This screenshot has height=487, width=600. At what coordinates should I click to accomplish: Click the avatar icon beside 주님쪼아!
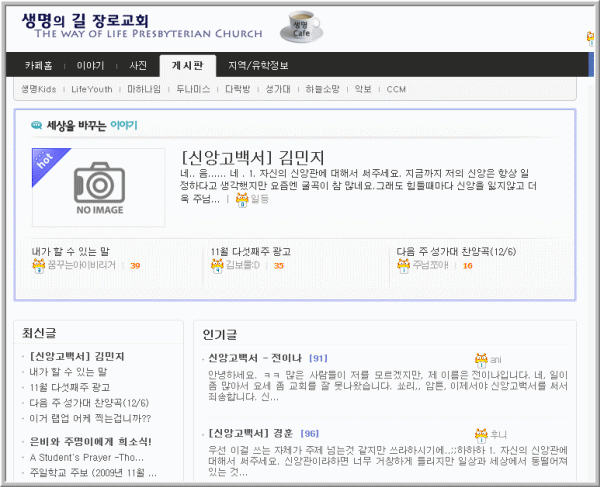coord(403,265)
